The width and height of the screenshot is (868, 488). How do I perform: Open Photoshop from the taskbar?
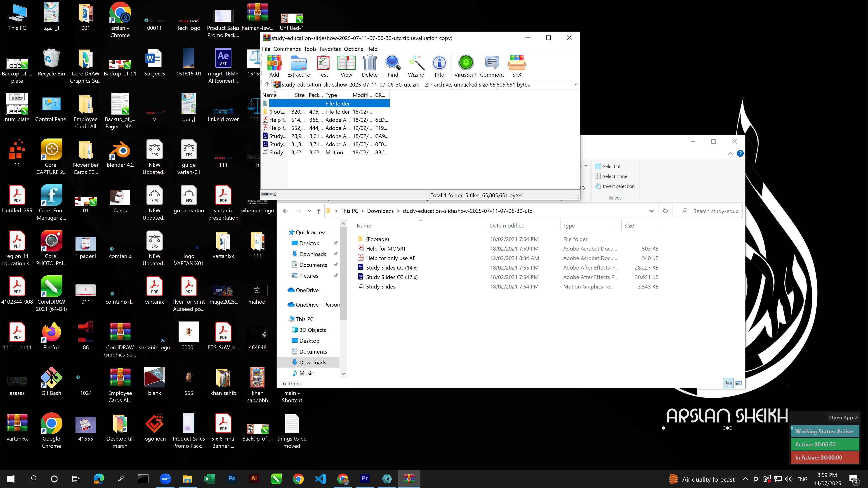[231, 479]
